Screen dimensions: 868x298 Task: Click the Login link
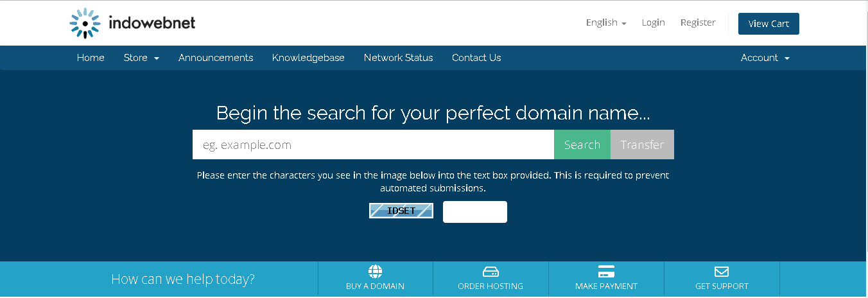[x=653, y=22]
